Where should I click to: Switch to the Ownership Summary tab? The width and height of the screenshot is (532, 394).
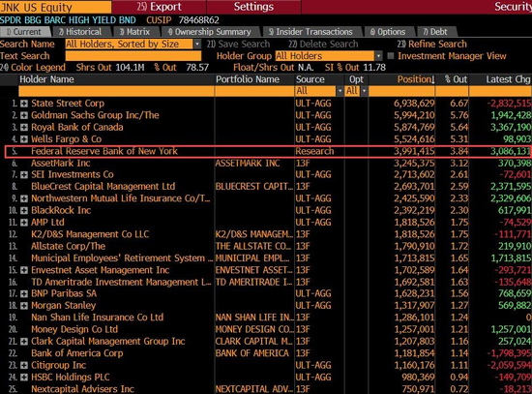210,32
